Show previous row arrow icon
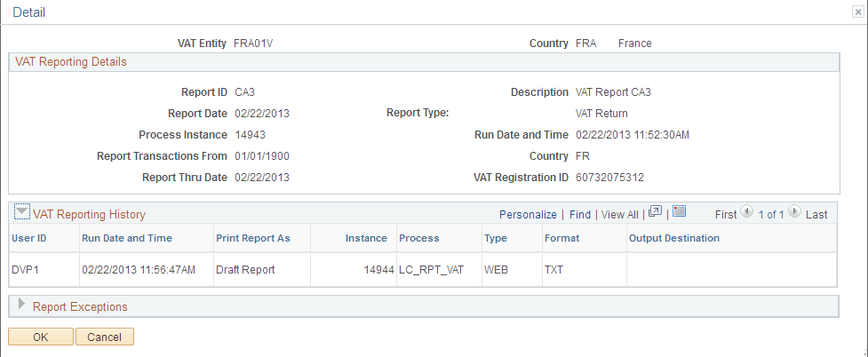868x357 pixels. click(x=747, y=211)
